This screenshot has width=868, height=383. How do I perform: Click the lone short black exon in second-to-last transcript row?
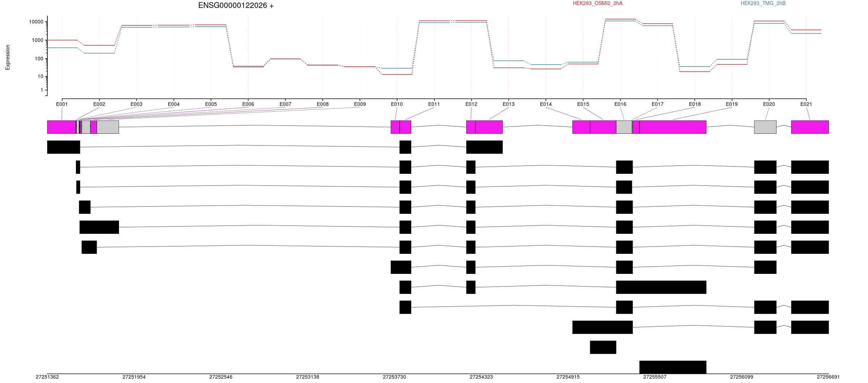[x=603, y=347]
